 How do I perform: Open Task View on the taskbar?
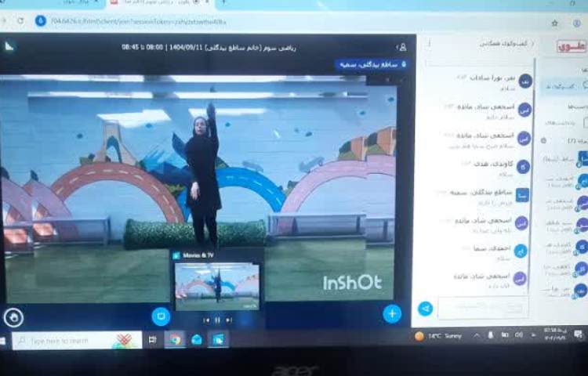click(152, 340)
